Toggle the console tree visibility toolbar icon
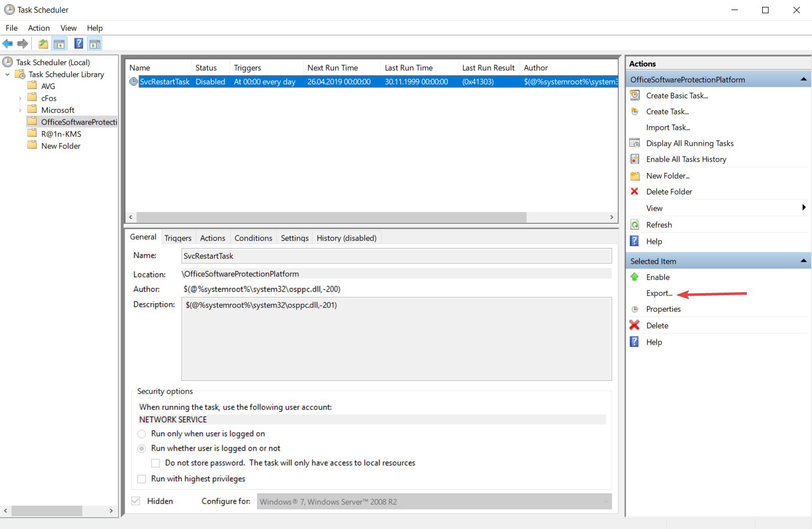The width and height of the screenshot is (812, 529). 59,43
